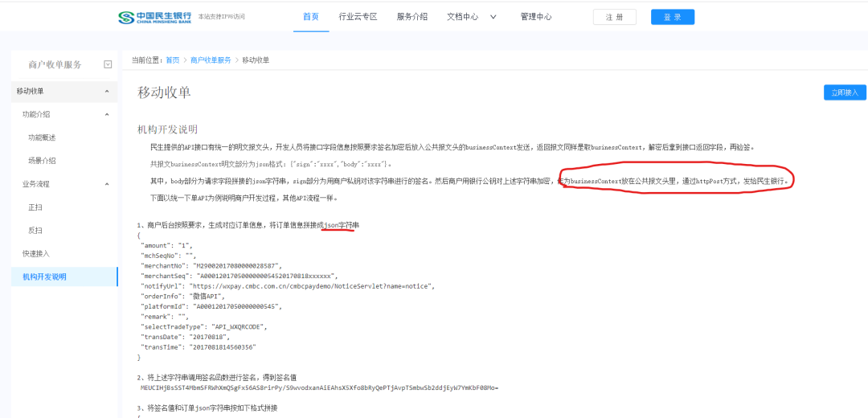Open the 正扫 sidebar entry
Viewport: 868px width, 418px height.
[35, 207]
